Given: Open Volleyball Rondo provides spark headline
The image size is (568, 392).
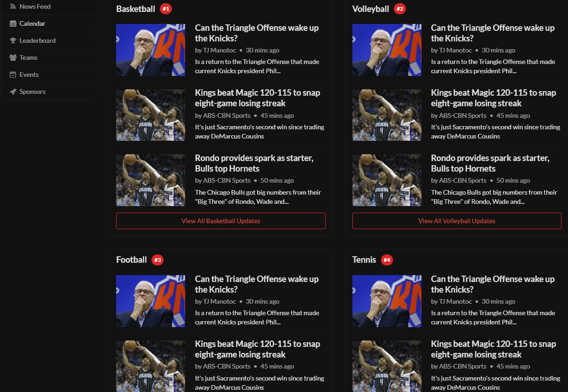Looking at the screenshot, I should pyautogui.click(x=490, y=163).
